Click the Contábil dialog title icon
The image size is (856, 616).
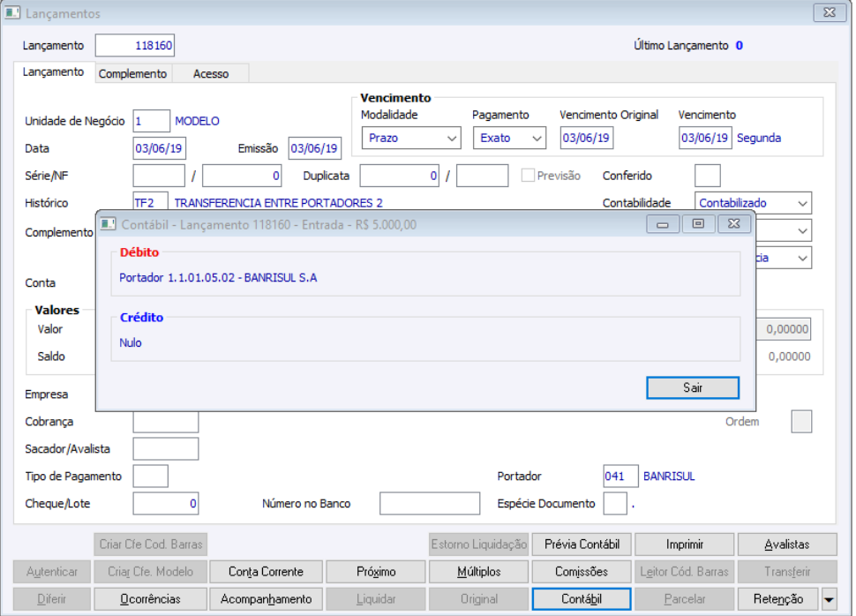coord(108,224)
